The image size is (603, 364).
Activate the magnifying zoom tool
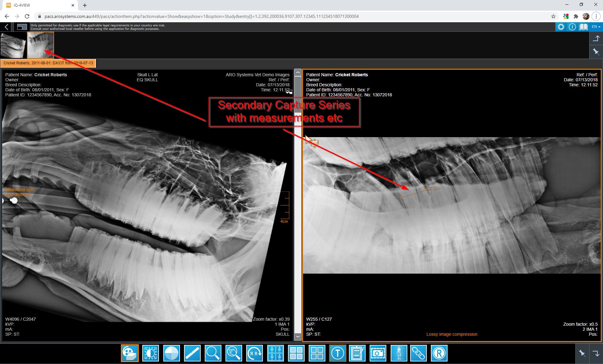point(213,353)
